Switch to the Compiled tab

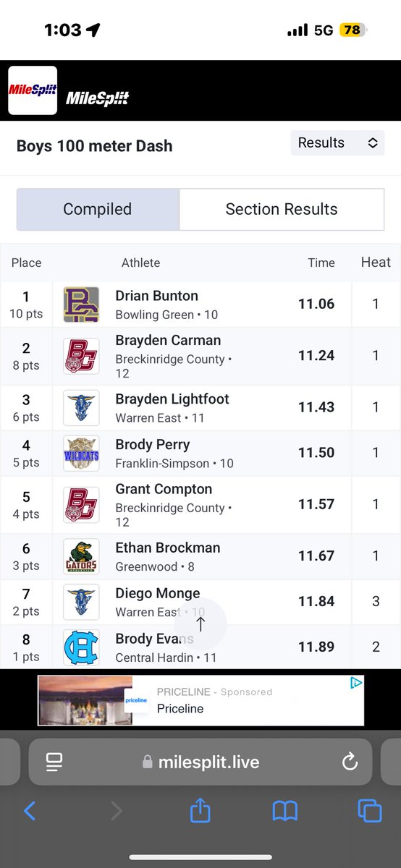click(x=98, y=209)
